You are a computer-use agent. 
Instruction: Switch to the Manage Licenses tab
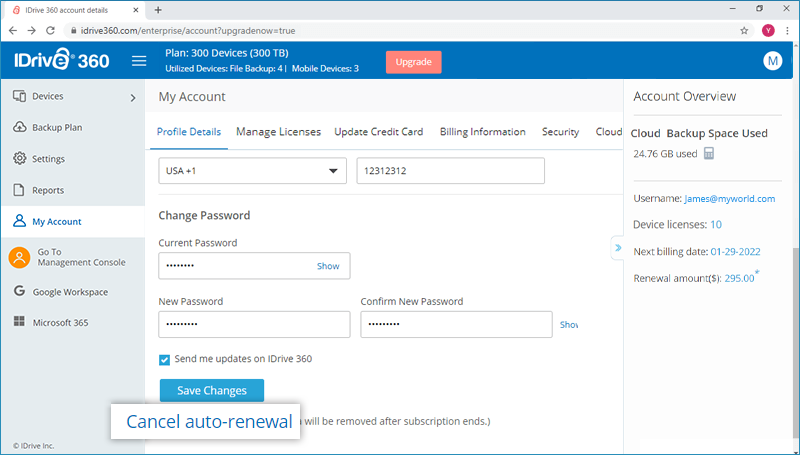[x=278, y=132]
